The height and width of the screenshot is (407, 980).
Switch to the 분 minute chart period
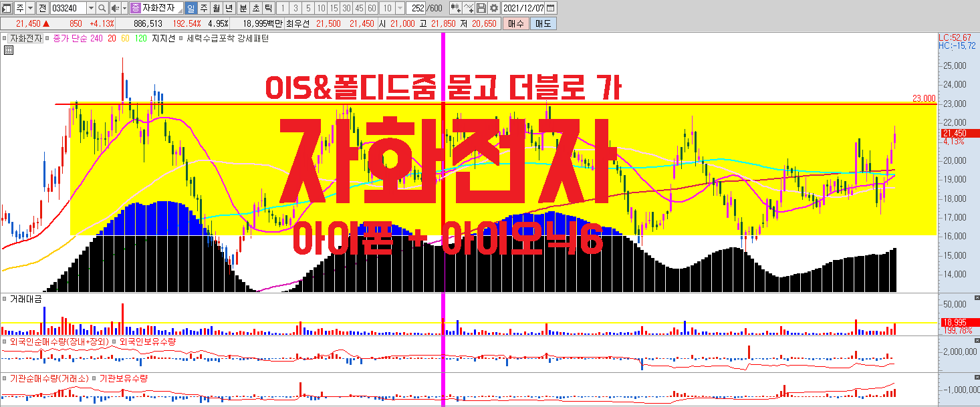point(242,8)
